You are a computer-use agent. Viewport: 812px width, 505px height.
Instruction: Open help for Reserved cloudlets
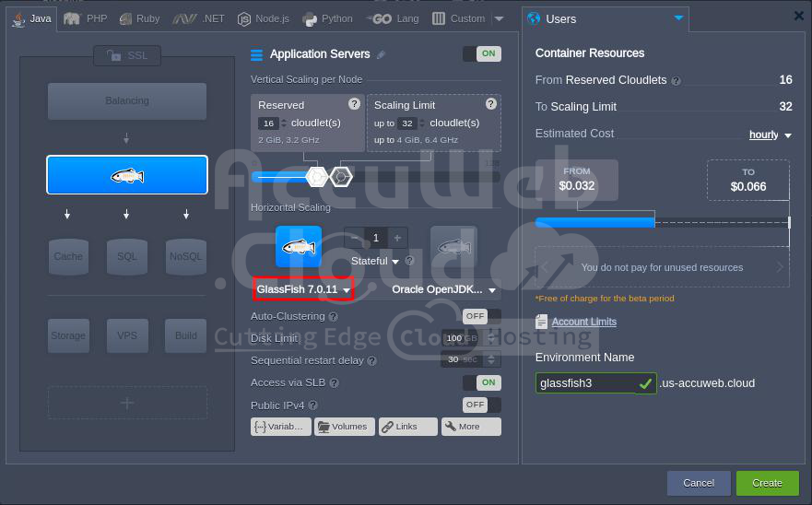coord(354,104)
